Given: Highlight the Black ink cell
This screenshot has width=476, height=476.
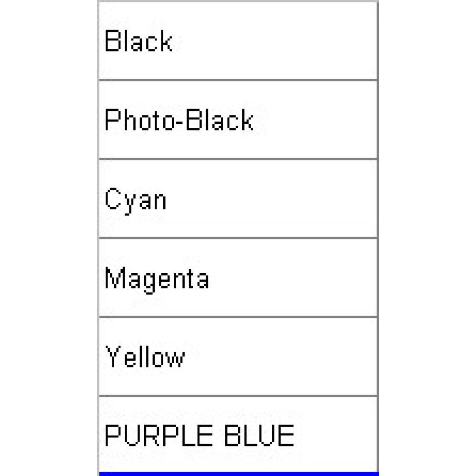Looking at the screenshot, I should (x=238, y=41).
